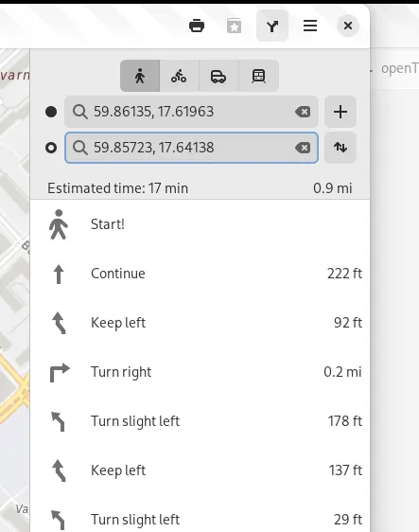419x532 pixels.
Task: Add a new route waypoint
Action: point(340,112)
